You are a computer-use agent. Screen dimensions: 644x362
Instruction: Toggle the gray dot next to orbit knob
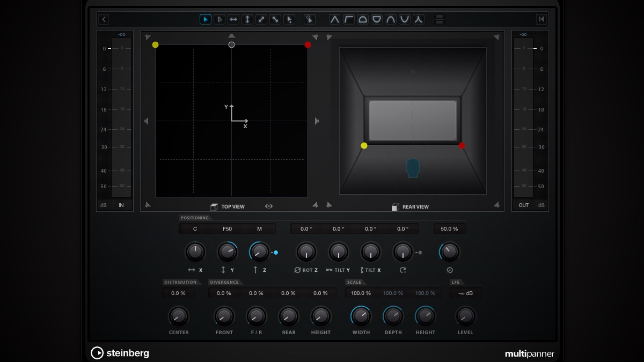tap(420, 253)
